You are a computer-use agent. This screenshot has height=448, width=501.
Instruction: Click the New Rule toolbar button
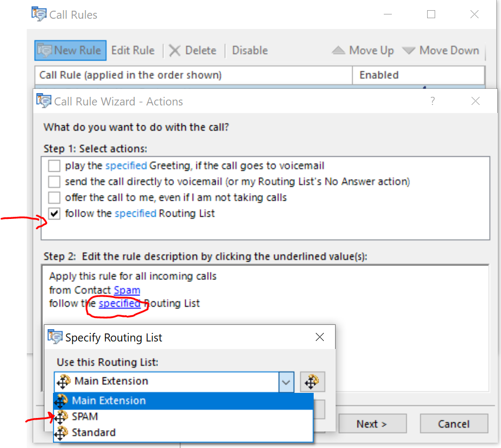[71, 51]
